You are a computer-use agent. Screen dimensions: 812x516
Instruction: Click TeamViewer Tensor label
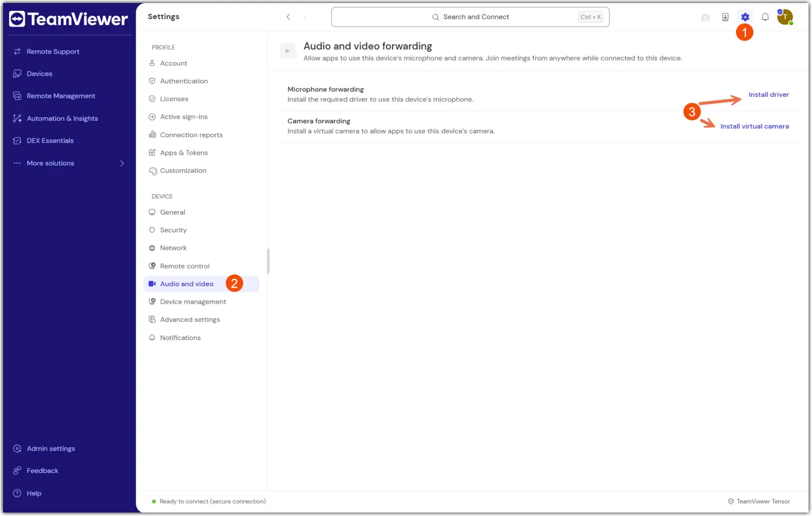pos(763,502)
